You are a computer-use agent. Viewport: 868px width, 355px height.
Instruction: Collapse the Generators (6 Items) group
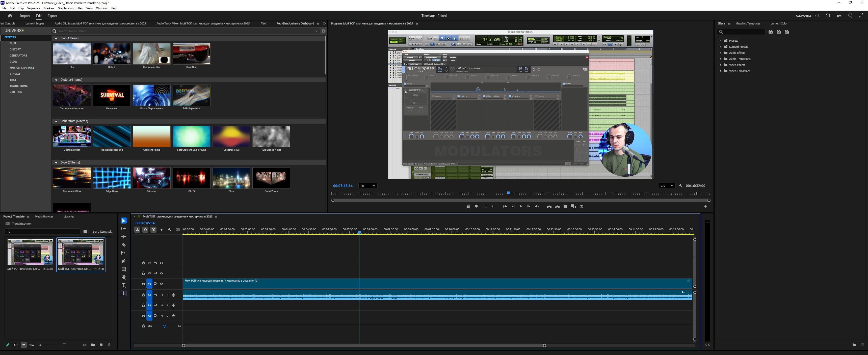(x=56, y=121)
